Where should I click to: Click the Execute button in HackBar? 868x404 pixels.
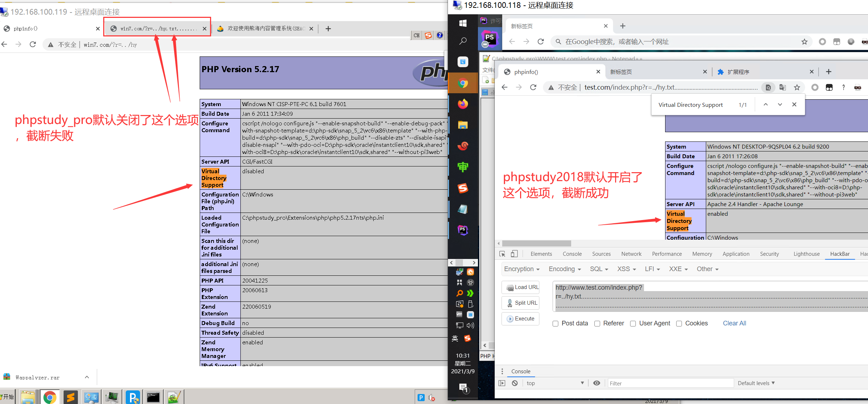point(520,319)
